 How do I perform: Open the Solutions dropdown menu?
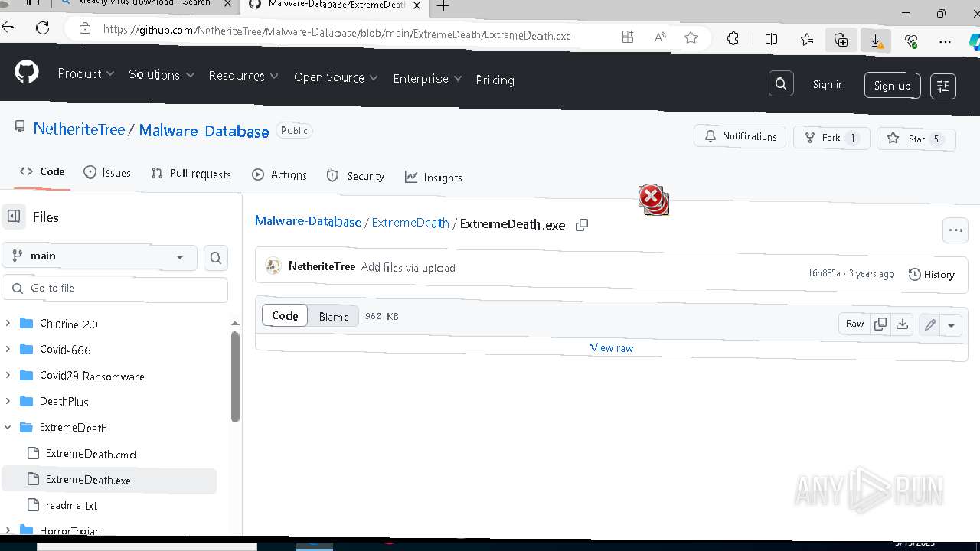pyautogui.click(x=162, y=74)
